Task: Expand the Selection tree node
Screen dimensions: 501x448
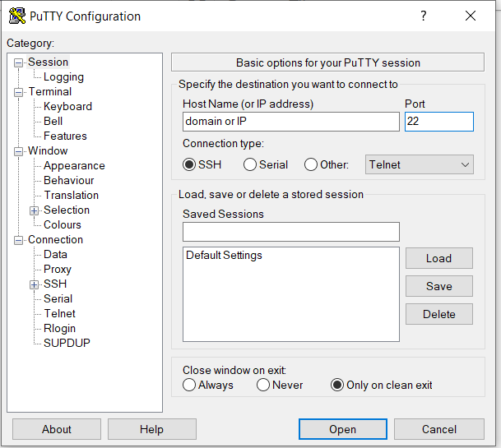Action: [x=35, y=210]
